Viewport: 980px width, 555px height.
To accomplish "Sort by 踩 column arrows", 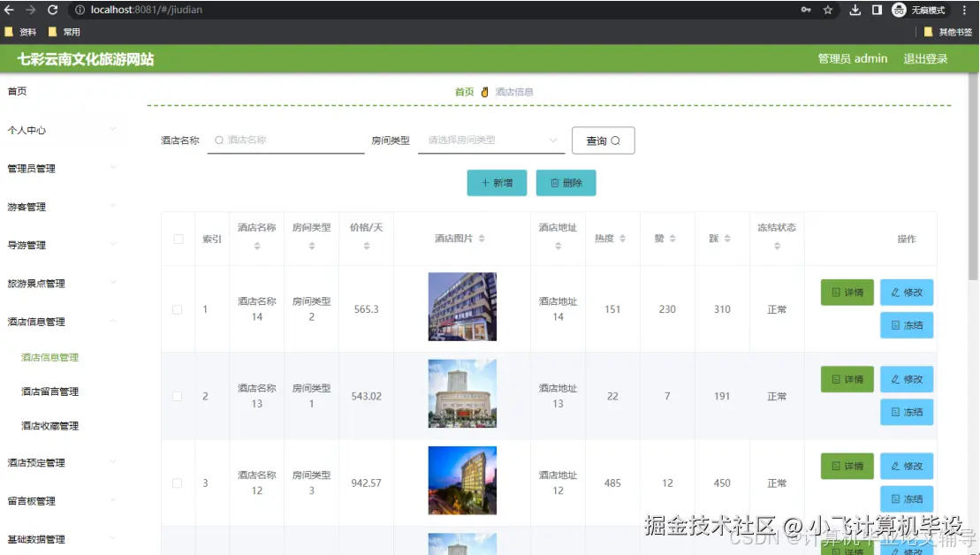I will [x=727, y=238].
